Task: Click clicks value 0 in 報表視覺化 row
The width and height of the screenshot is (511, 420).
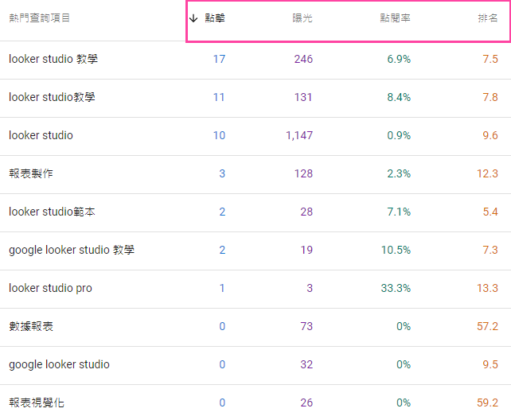Action: (x=222, y=402)
